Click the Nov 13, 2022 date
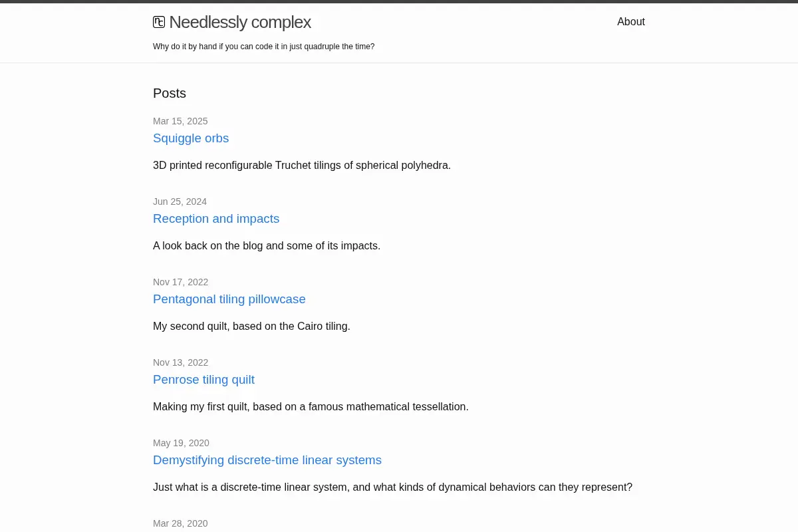This screenshot has height=532, width=798. [181, 362]
